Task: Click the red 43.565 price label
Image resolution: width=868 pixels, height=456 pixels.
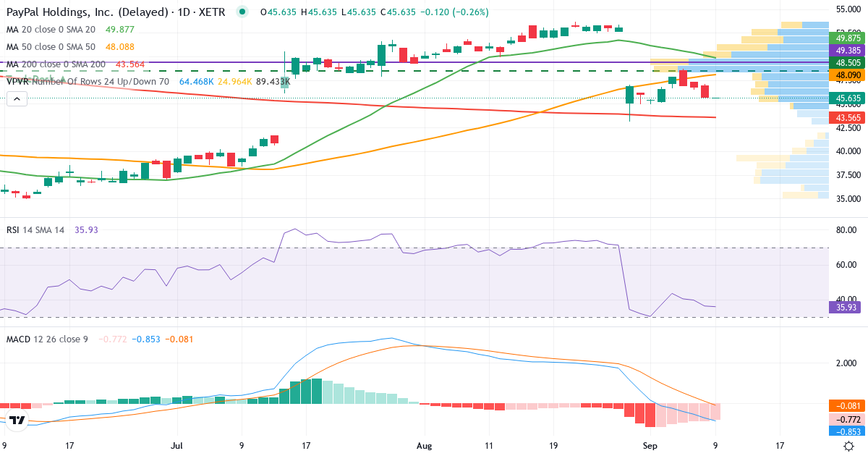Action: tap(848, 117)
